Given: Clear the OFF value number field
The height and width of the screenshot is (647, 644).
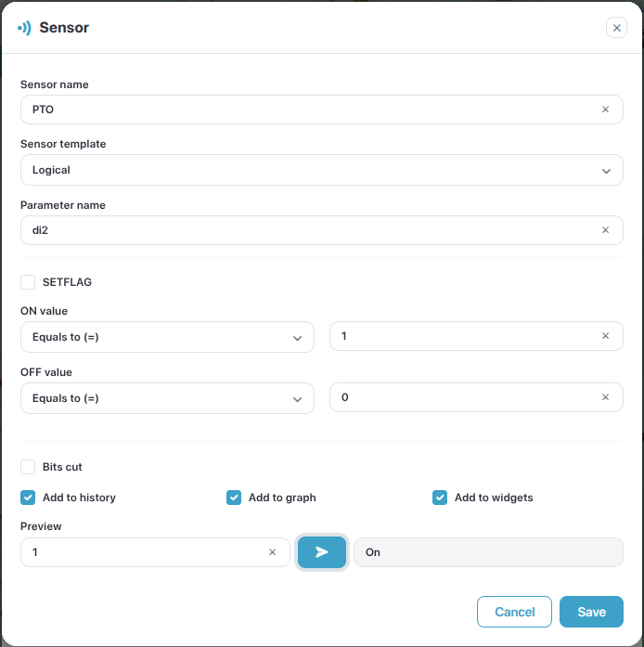Looking at the screenshot, I should [605, 397].
